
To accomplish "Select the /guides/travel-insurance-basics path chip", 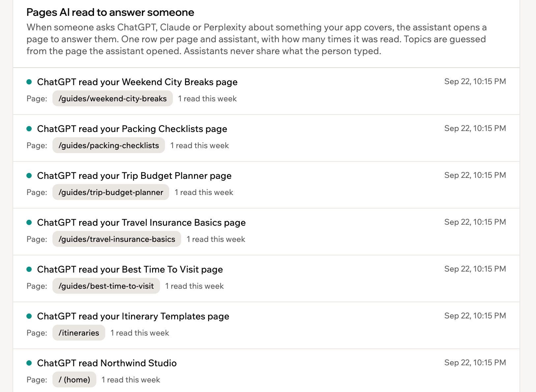I will 117,239.
